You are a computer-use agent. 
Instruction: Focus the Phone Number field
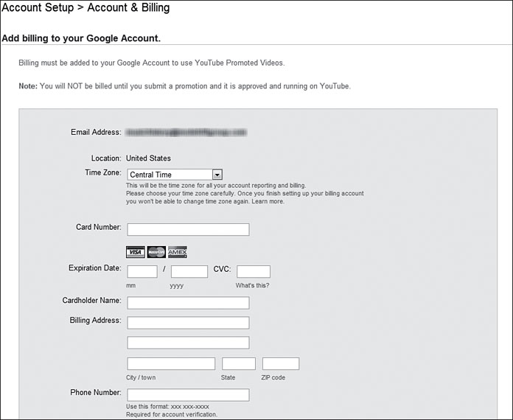188,395
